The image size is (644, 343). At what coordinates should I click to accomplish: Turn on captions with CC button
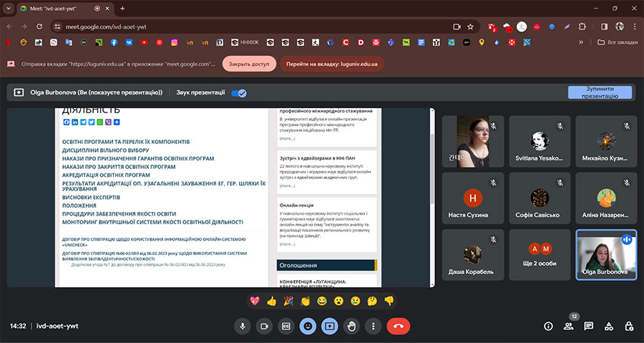(286, 326)
